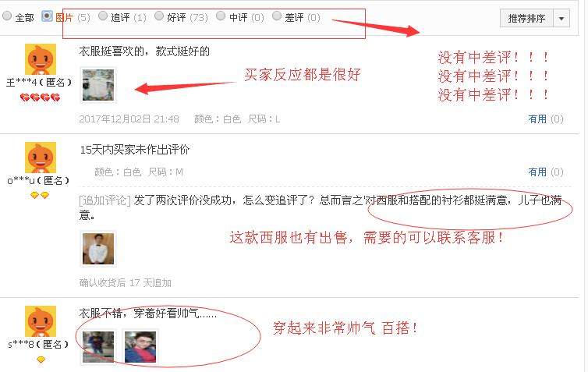
Task: Select the 图片 (5) radio button
Action: click(47, 16)
